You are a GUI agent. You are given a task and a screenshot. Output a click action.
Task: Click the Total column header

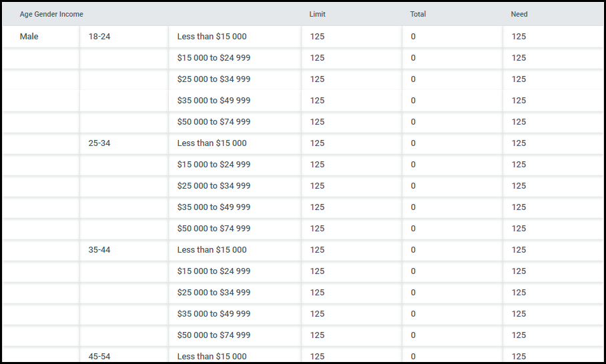pos(418,14)
